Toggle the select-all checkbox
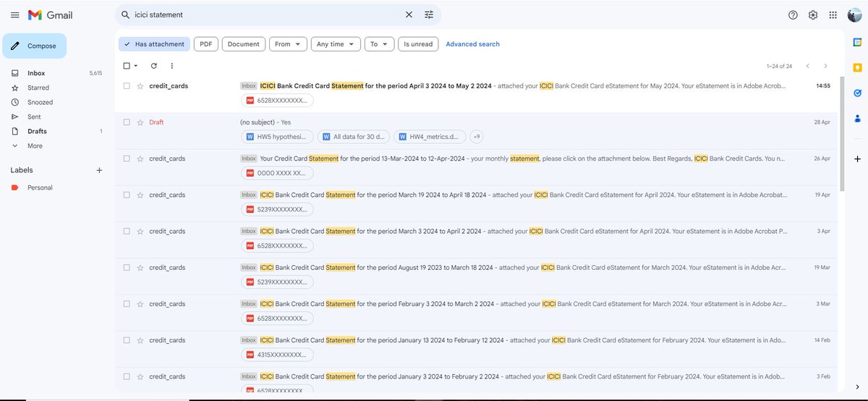 pyautogui.click(x=127, y=66)
